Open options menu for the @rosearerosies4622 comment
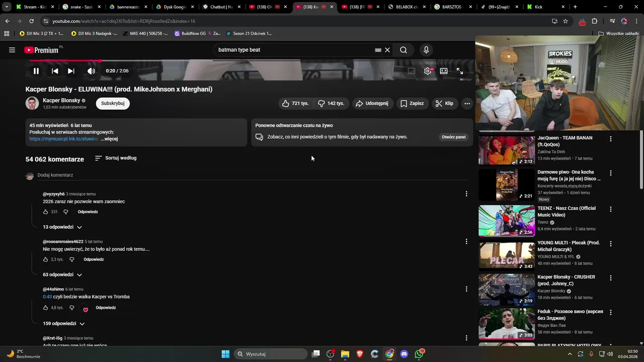 click(466, 241)
